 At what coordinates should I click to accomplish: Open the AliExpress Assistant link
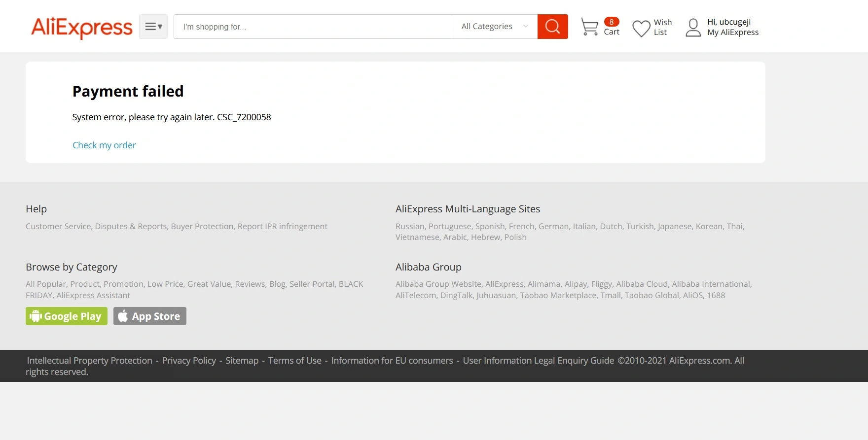point(93,295)
